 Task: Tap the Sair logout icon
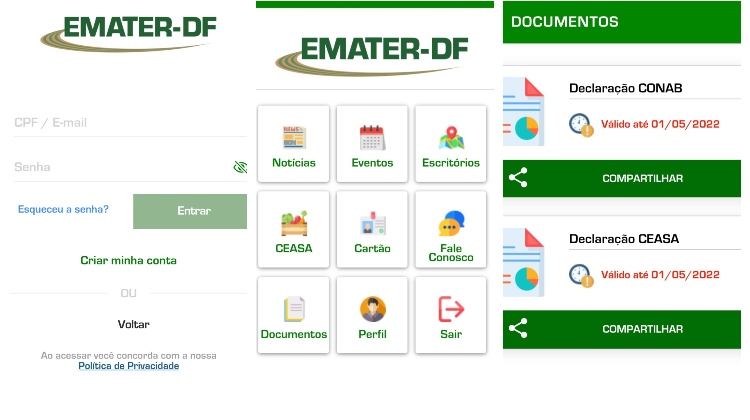pyautogui.click(x=451, y=309)
